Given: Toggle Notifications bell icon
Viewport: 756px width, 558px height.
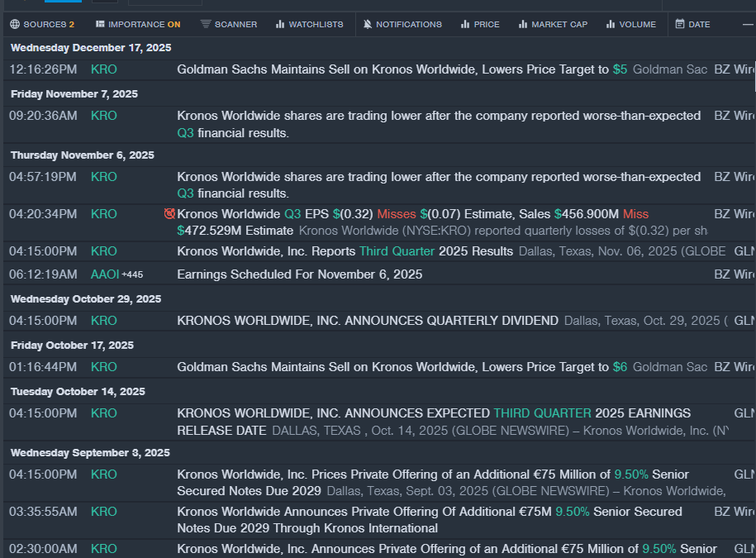Looking at the screenshot, I should (368, 24).
